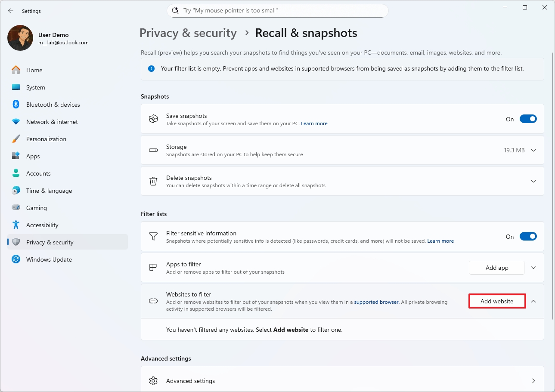This screenshot has height=392, width=555.
Task: Open the System settings category
Action: tap(35, 87)
